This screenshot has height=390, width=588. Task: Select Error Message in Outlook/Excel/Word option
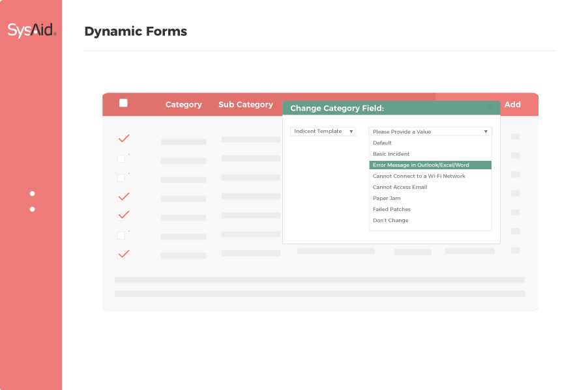point(430,165)
